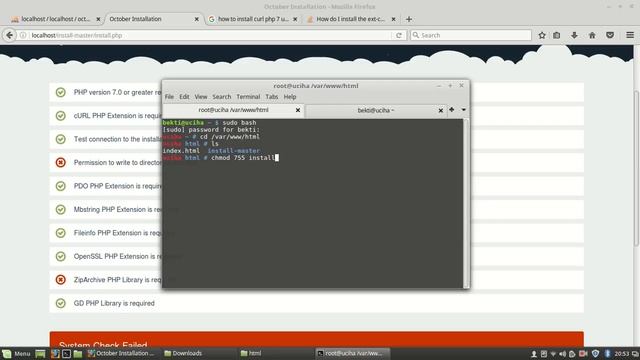Viewport: 640px width, 360px height.
Task: Go to Firefox home page icon
Action: coord(592,35)
